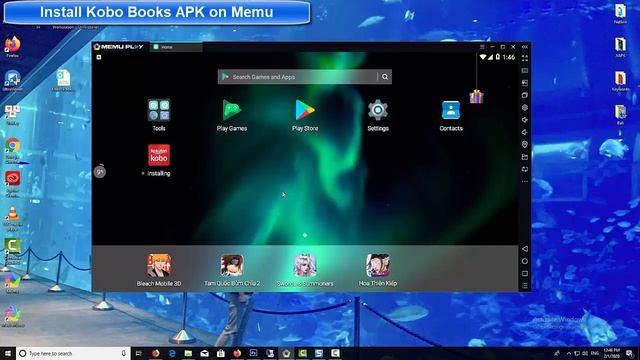Click the small square icon below MEmu logo
The width and height of the screenshot is (640, 360).
click(99, 58)
